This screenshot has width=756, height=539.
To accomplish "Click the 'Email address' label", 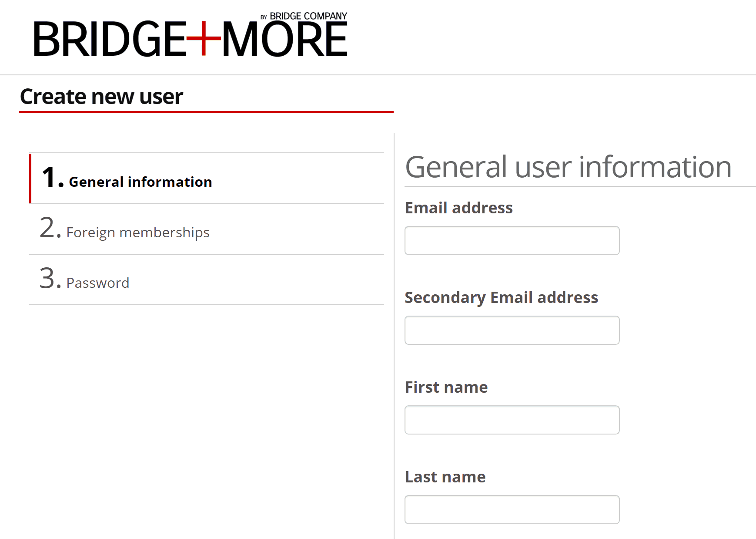I will click(458, 208).
